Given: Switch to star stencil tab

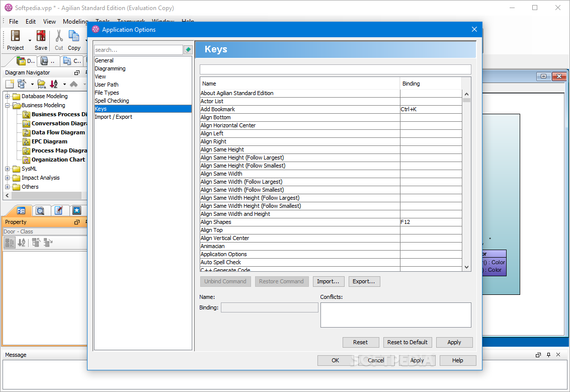Looking at the screenshot, I should 76,210.
